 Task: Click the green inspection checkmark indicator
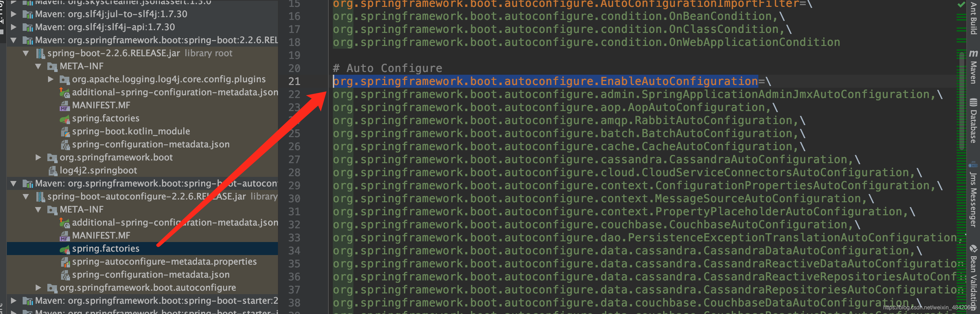click(961, 4)
